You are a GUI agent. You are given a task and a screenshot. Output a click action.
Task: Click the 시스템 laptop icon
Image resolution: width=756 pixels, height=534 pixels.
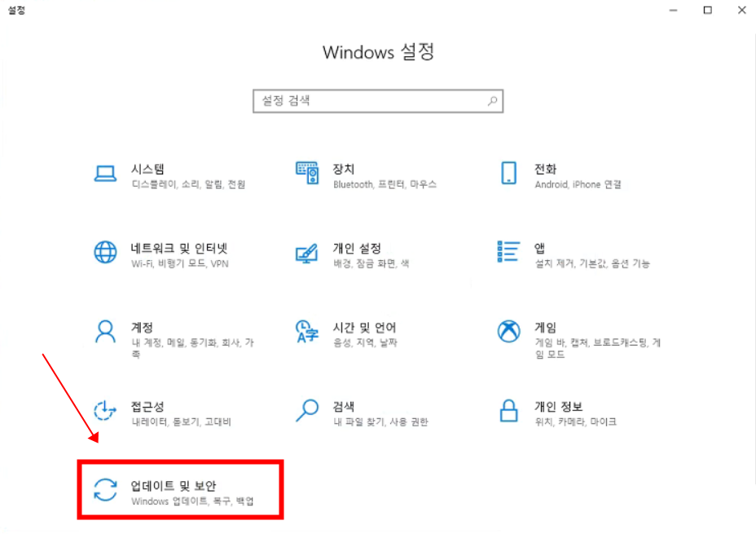pyautogui.click(x=105, y=174)
